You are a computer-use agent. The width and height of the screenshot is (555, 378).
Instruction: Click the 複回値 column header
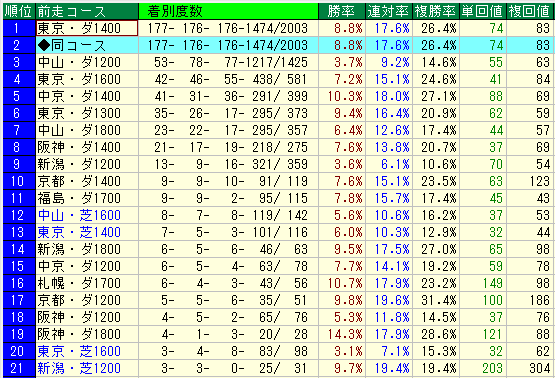(530, 11)
